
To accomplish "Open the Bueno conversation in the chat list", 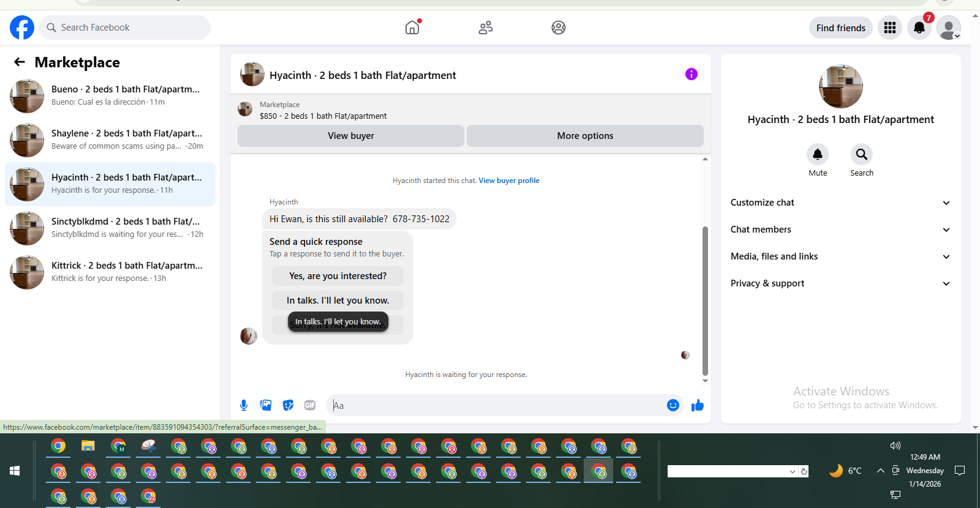I will pos(110,96).
